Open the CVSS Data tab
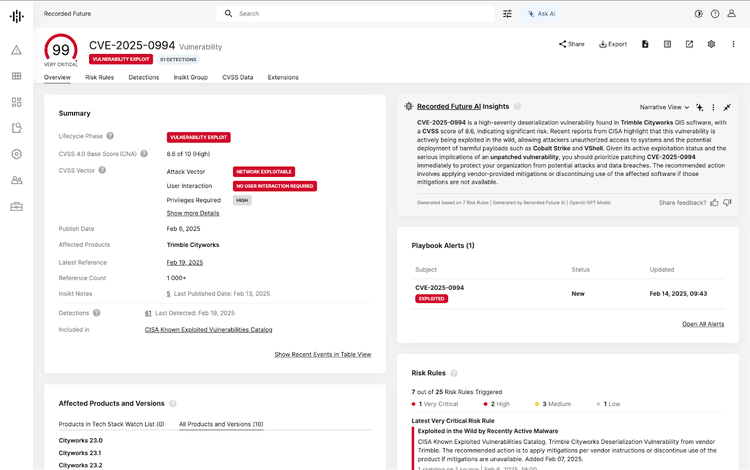750x470 pixels. [238, 77]
